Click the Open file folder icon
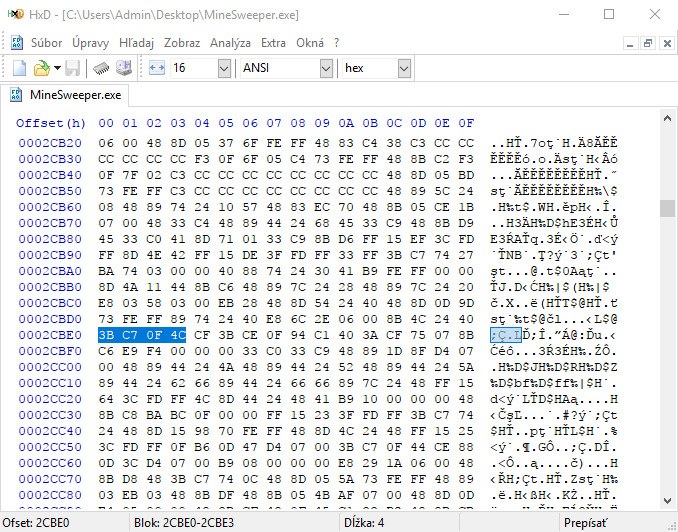Screen dimensions: 678x532 40,68
